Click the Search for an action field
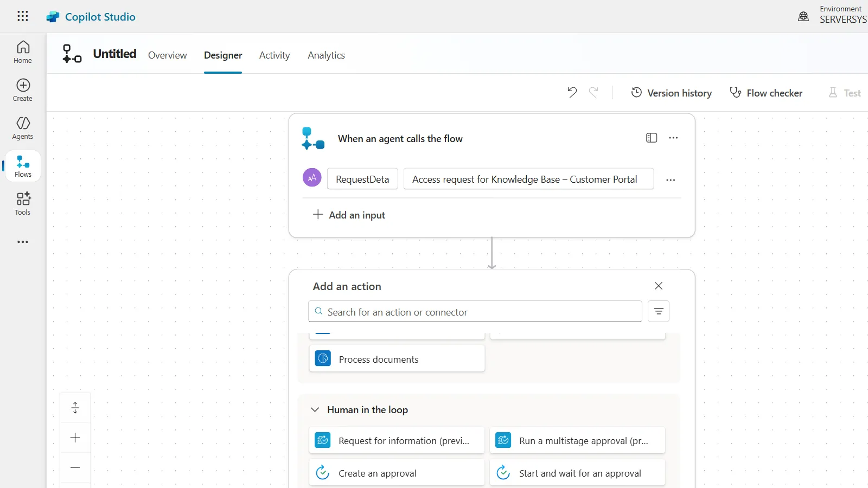 [477, 312]
